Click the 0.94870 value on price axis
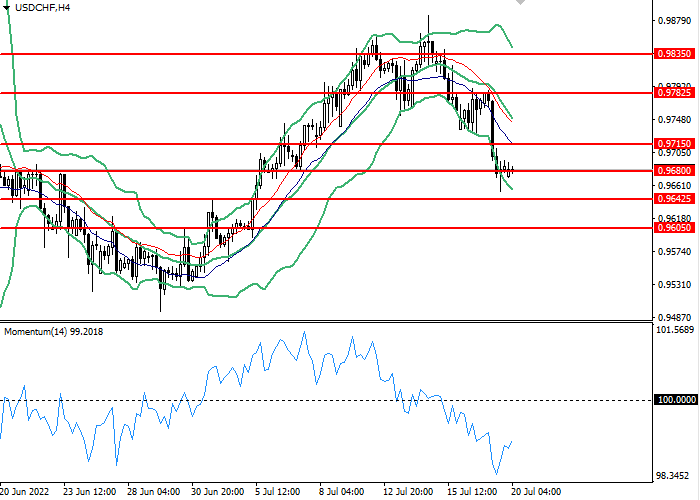 tap(677, 315)
